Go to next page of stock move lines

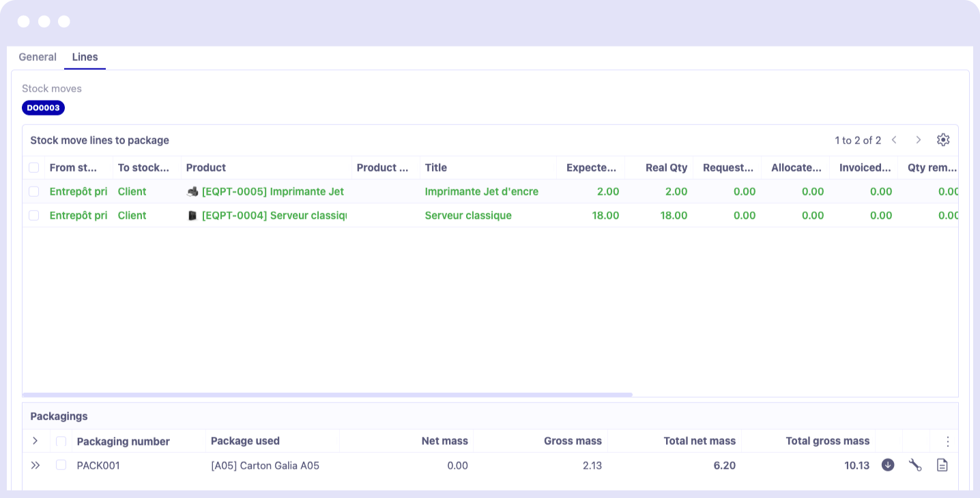(919, 140)
